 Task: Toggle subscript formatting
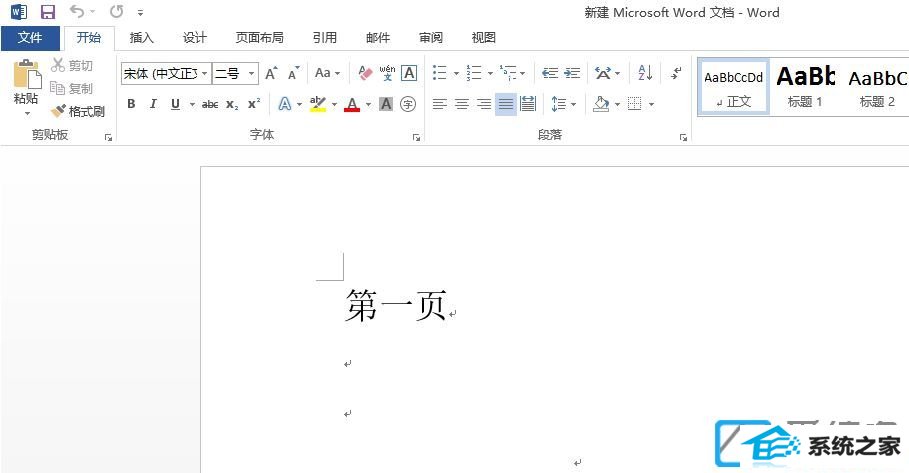tap(232, 104)
